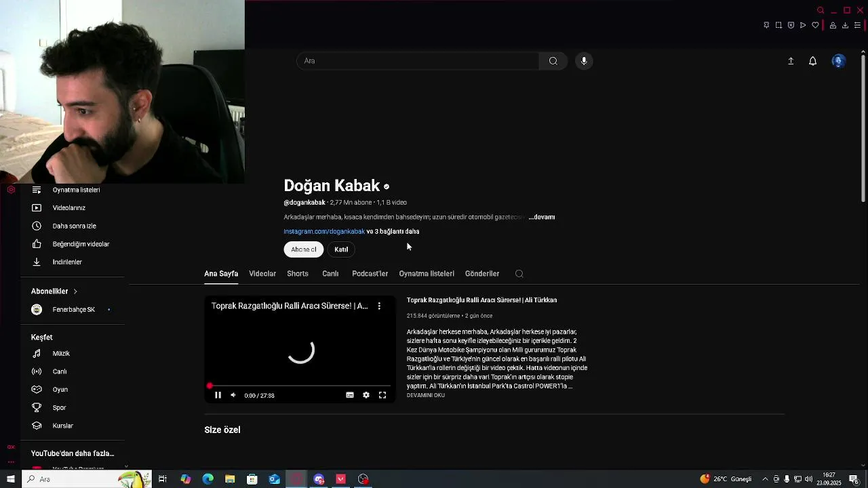Viewport: 868px width, 488px height.
Task: Click 'DEVAMINI OKU' under the video description
Action: (x=426, y=395)
